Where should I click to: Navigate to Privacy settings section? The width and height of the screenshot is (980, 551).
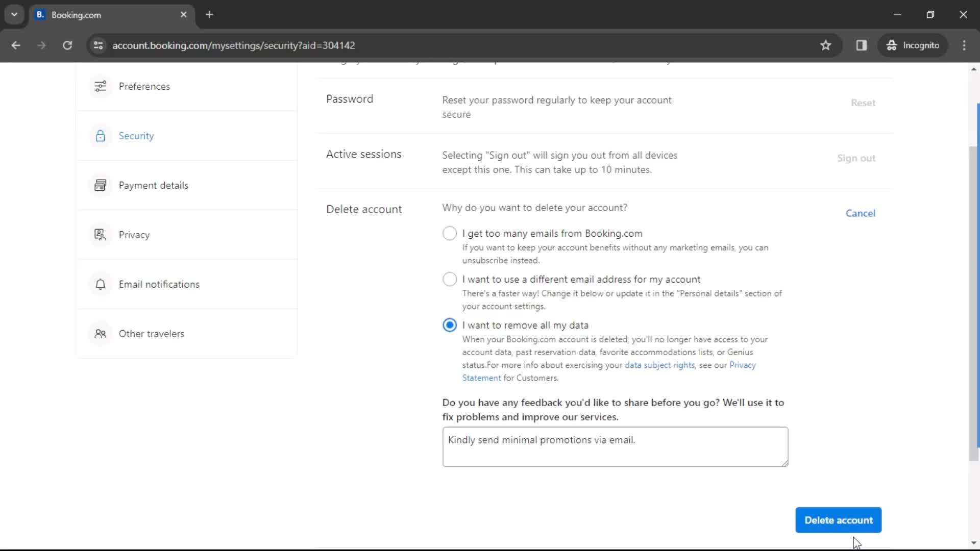tap(134, 234)
